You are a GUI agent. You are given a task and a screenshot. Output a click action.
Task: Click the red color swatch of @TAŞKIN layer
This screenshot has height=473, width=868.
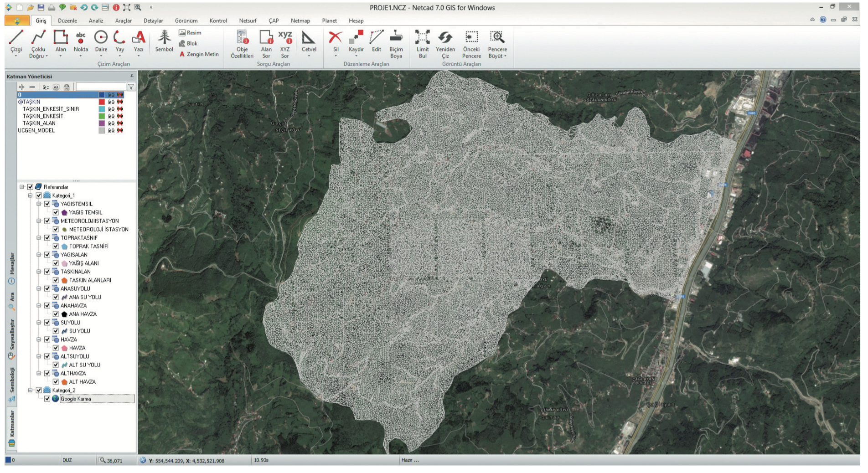tap(102, 102)
